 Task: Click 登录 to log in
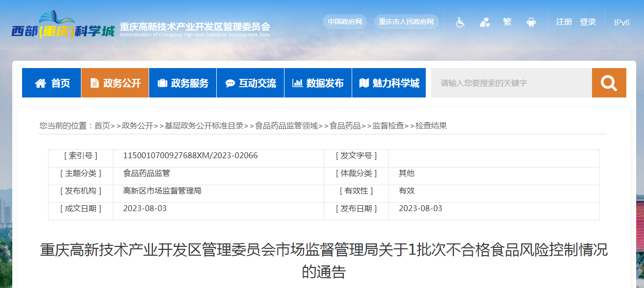click(588, 22)
